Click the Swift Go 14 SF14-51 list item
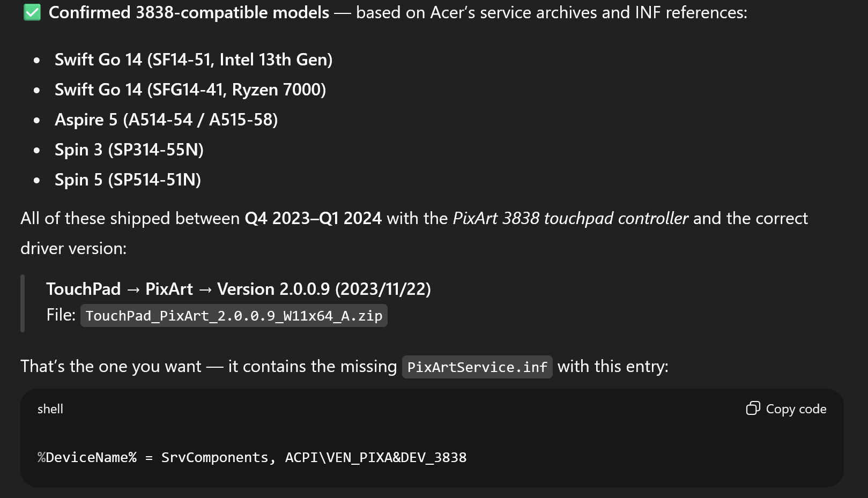Viewport: 868px width, 498px height. click(x=194, y=60)
